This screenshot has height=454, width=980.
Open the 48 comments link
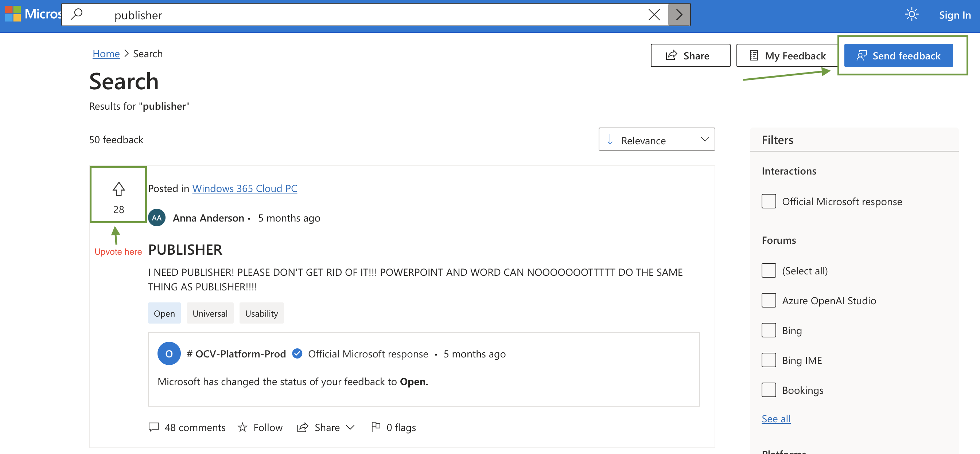(187, 427)
